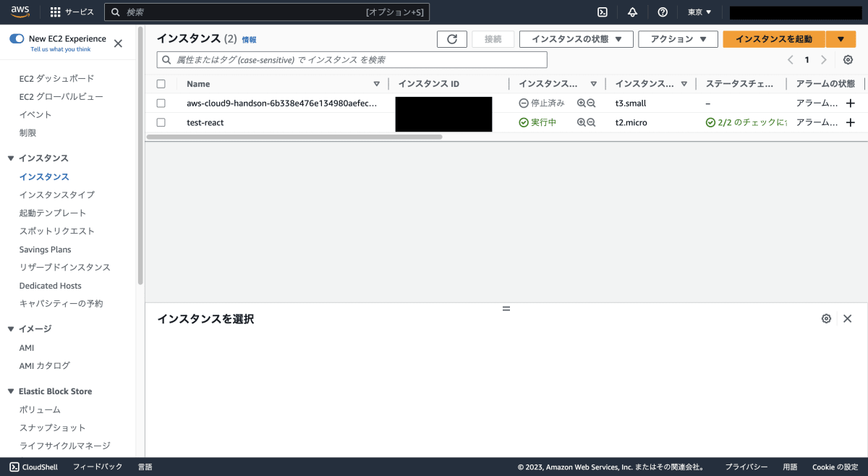This screenshot has width=868, height=476.
Task: Close the New EC2 Experience banner
Action: [x=118, y=43]
